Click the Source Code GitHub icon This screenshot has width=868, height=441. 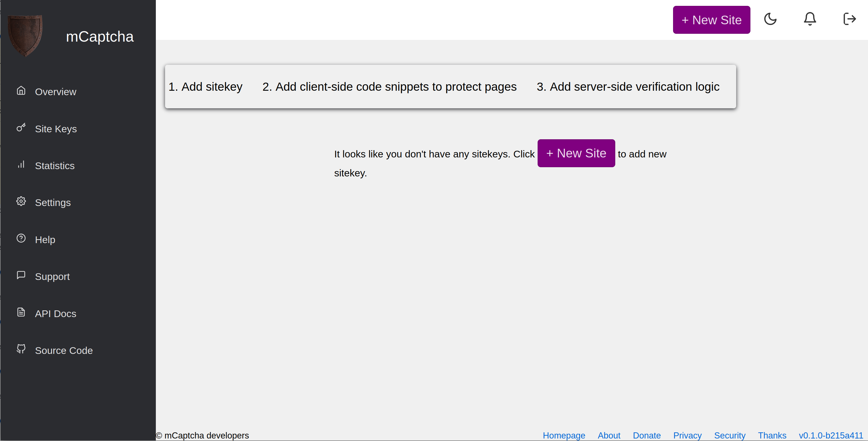click(x=21, y=349)
